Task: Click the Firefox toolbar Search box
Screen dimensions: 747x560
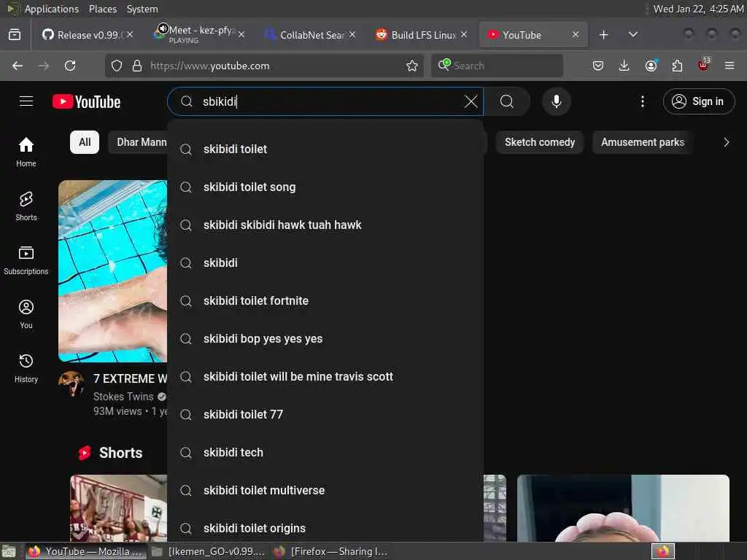Action: 497,66
